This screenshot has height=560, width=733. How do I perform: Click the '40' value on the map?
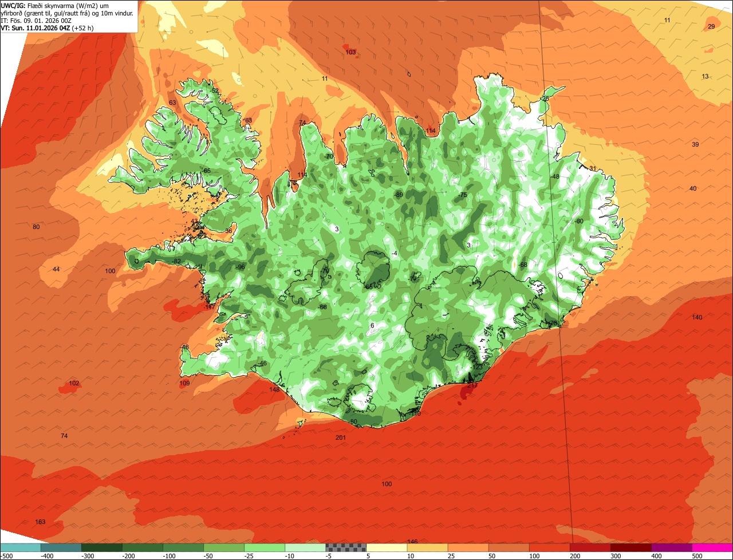click(x=693, y=188)
